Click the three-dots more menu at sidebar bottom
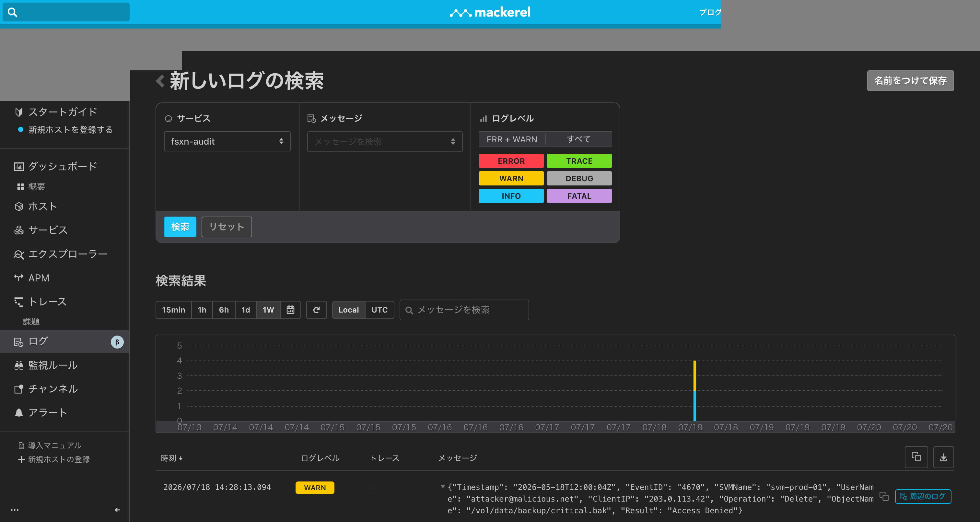 [x=15, y=510]
